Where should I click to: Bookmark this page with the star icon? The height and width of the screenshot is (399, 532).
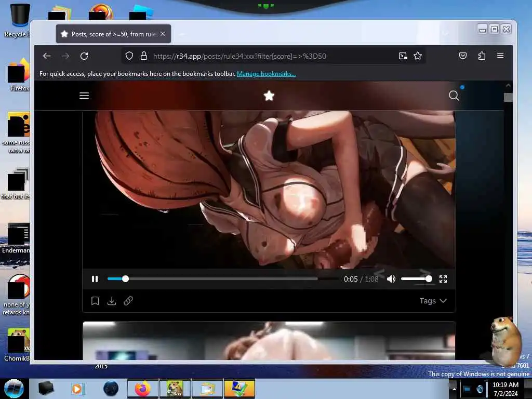[x=418, y=56]
